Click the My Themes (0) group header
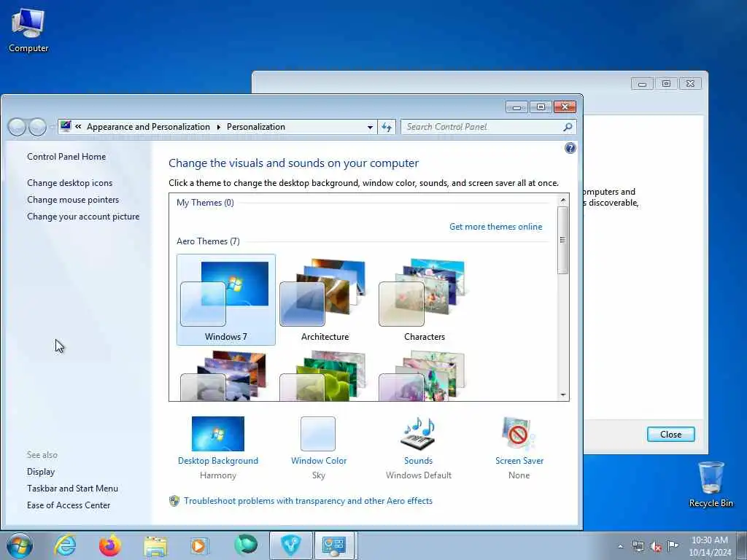747x560 pixels. [205, 203]
